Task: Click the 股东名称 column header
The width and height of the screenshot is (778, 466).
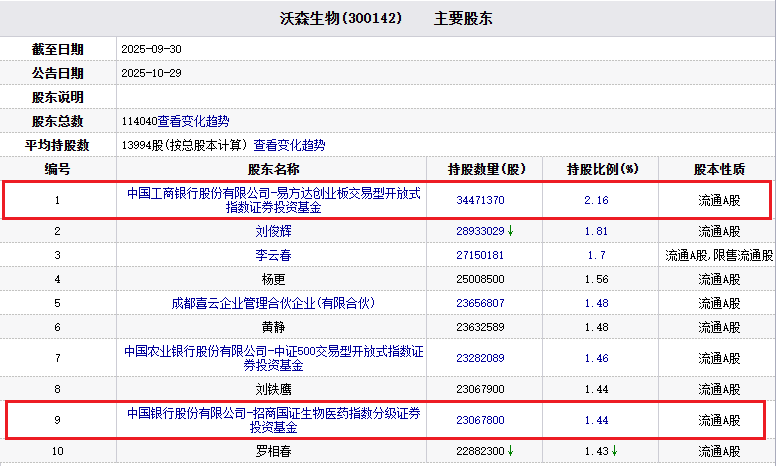Action: pyautogui.click(x=273, y=169)
